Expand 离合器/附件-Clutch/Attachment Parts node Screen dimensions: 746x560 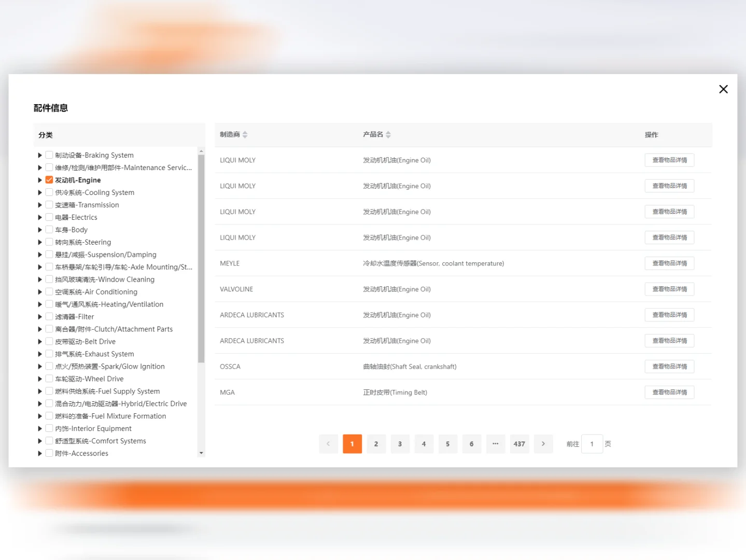[40, 329]
